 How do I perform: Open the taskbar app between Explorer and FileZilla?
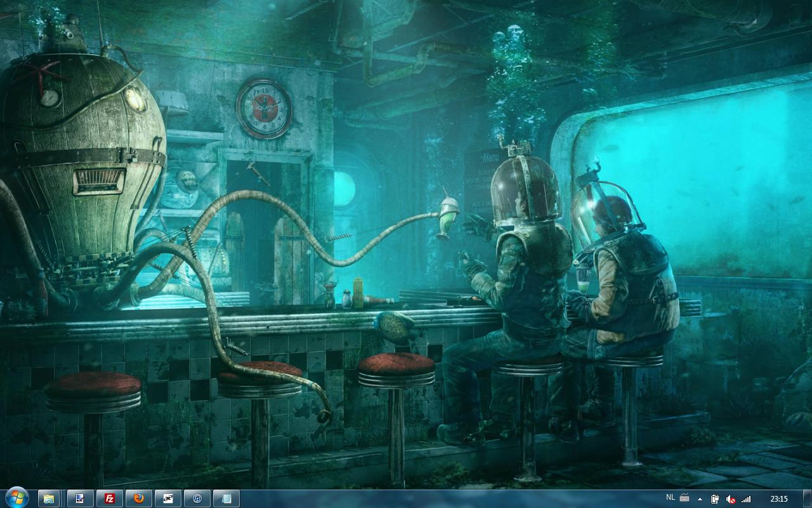tap(81, 498)
